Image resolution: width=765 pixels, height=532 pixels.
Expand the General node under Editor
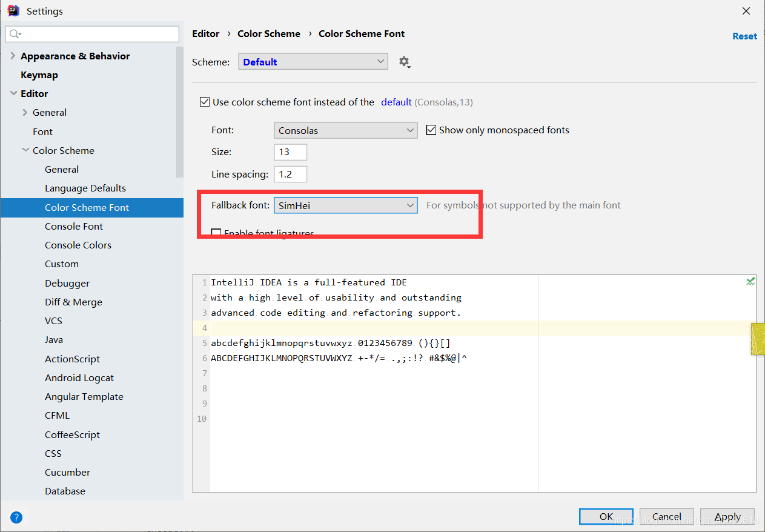[x=25, y=112]
